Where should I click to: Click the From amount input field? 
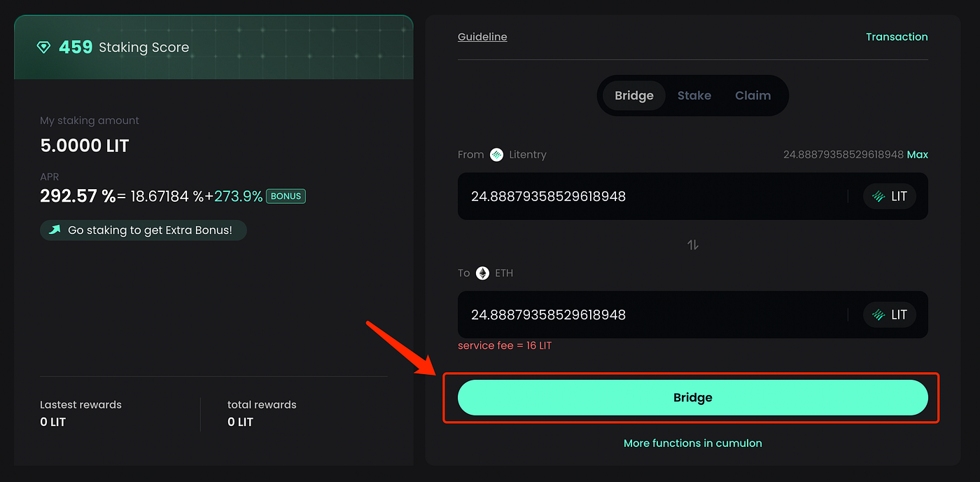click(x=651, y=197)
